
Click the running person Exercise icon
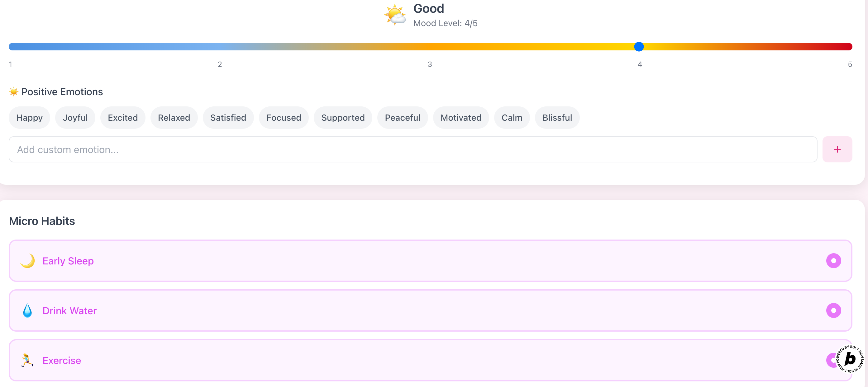[x=27, y=360]
